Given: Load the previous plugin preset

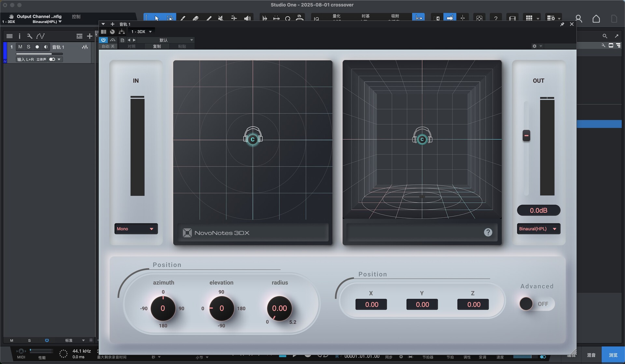Looking at the screenshot, I should [x=129, y=40].
